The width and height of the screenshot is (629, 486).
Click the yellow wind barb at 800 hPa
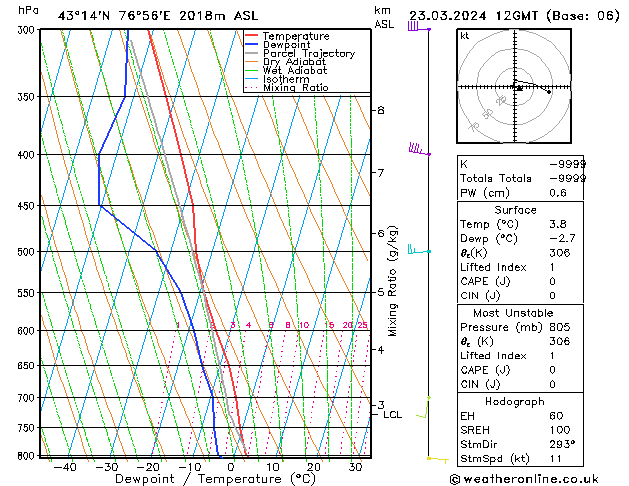pyautogui.click(x=438, y=460)
